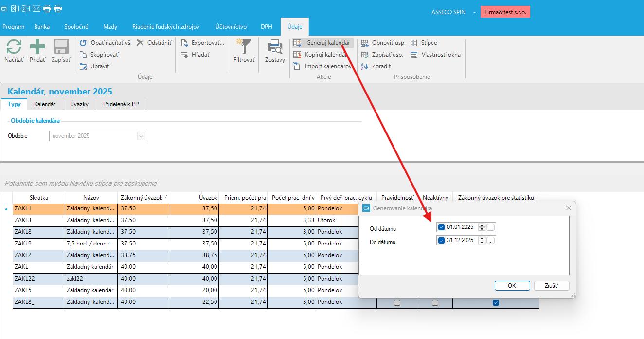Click Exportovať in the ribbon

(207, 43)
